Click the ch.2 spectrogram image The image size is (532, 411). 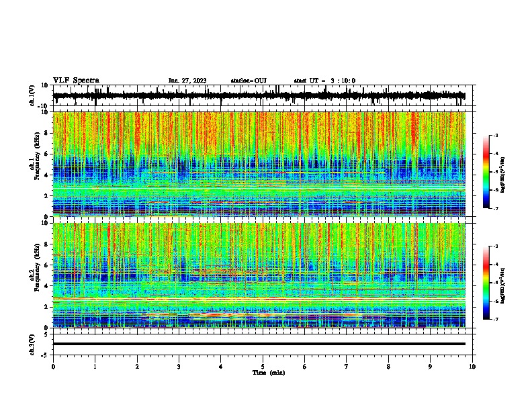259,275
